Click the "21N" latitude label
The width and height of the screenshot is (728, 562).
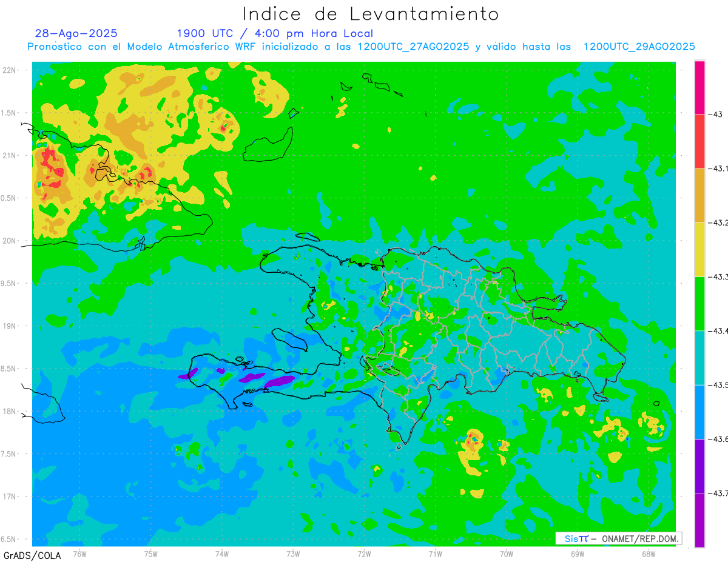coord(9,155)
